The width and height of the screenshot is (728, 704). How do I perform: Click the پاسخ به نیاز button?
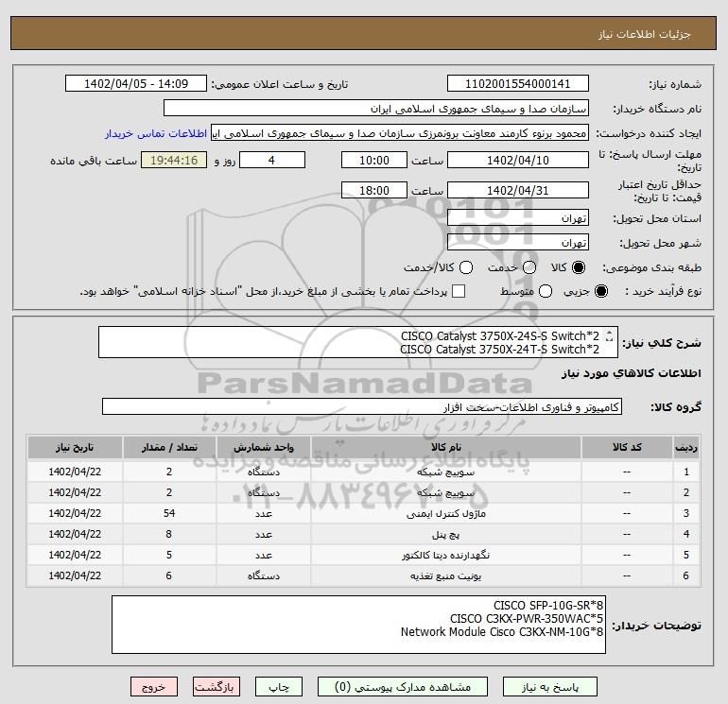click(550, 687)
